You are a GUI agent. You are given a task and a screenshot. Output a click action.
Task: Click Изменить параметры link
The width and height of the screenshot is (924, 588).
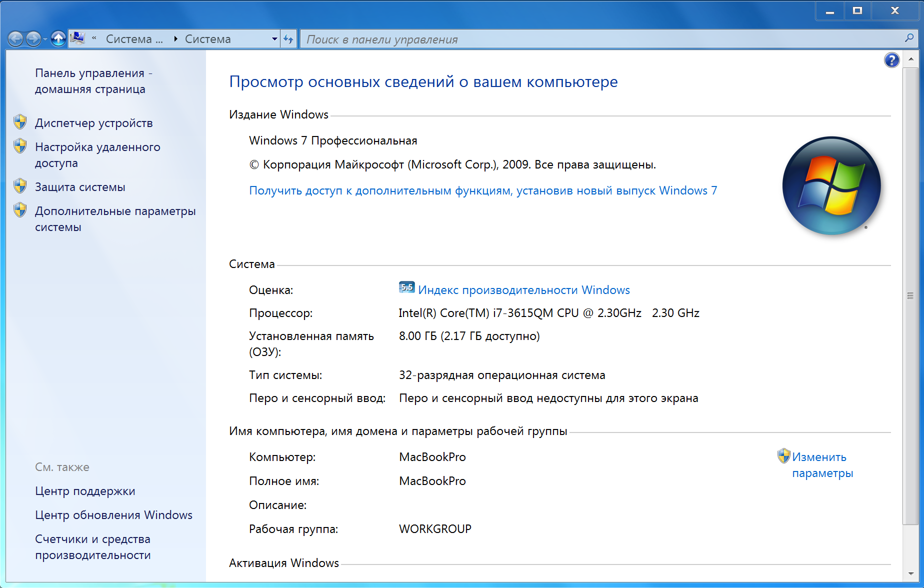822,465
